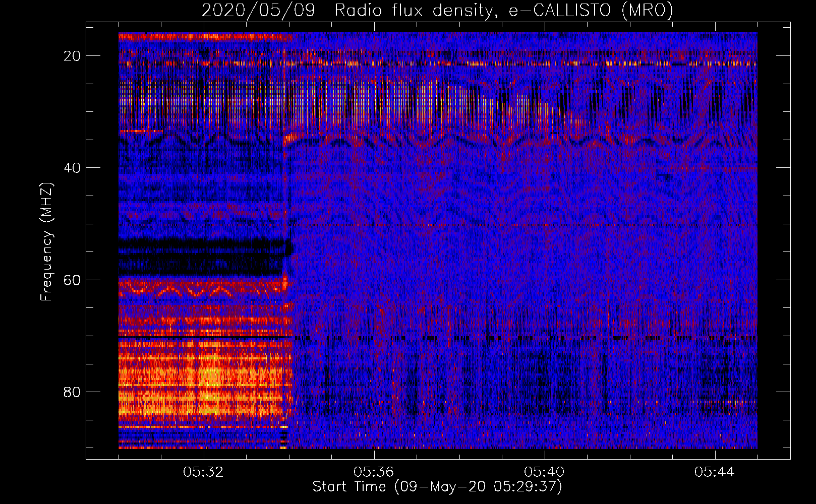Click the 'Frequency (MHZ)' axis label
Image resolution: width=816 pixels, height=504 pixels.
(46, 242)
